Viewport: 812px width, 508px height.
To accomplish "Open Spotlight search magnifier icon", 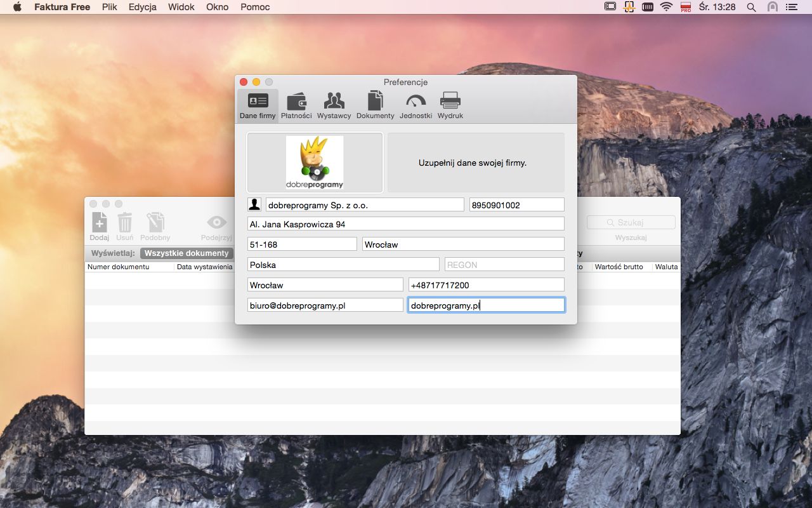I will pos(752,7).
